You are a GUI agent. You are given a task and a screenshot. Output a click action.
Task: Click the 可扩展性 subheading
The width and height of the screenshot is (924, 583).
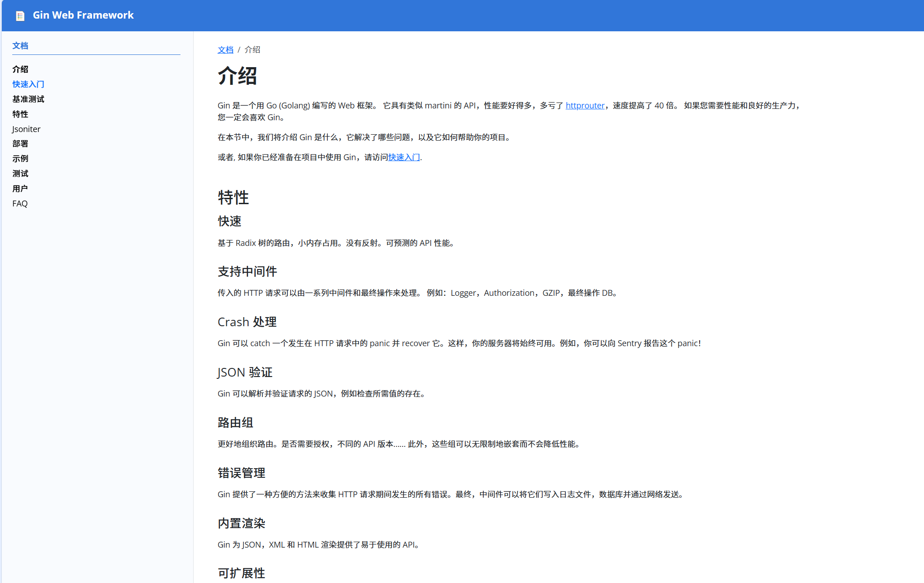(x=241, y=573)
